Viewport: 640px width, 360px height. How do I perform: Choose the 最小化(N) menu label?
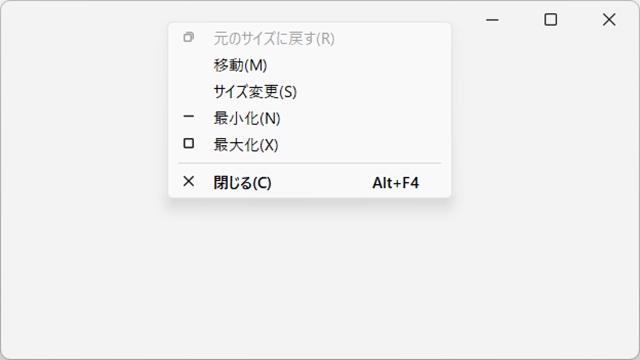coord(247,119)
